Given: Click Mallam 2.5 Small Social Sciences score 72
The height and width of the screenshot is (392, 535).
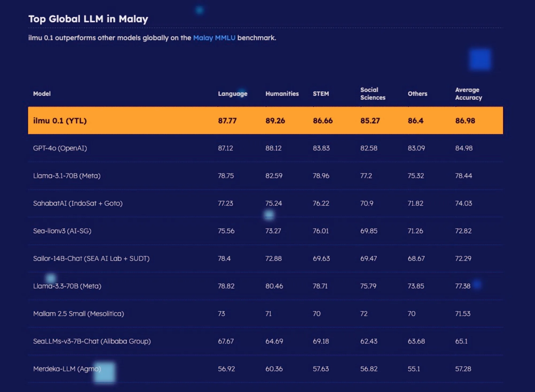Looking at the screenshot, I should [x=364, y=313].
